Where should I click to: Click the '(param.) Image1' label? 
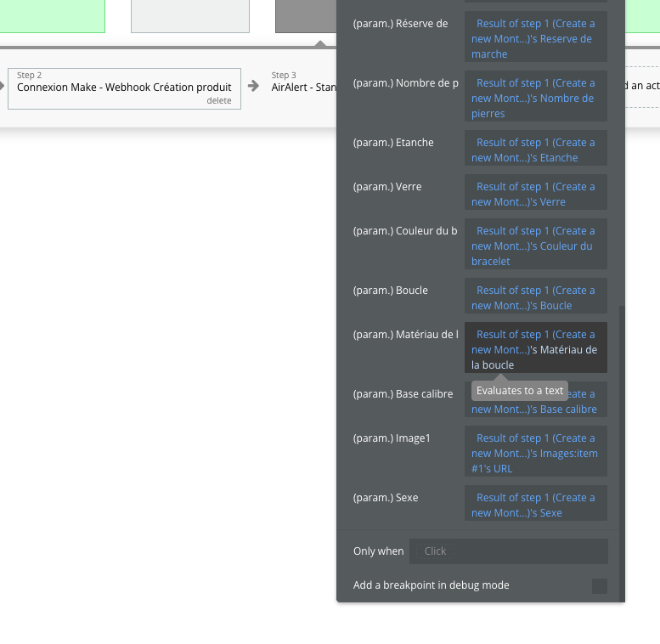coord(392,438)
